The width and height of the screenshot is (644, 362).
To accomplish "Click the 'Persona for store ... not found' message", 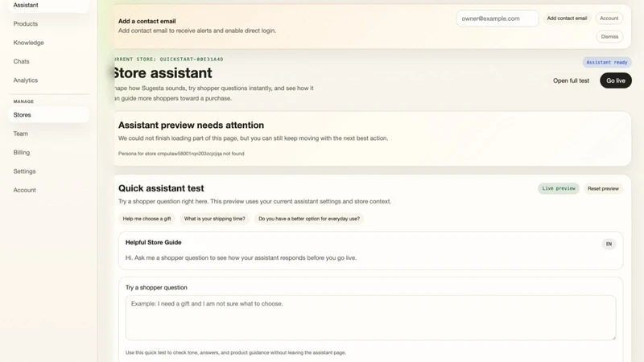I will point(181,154).
